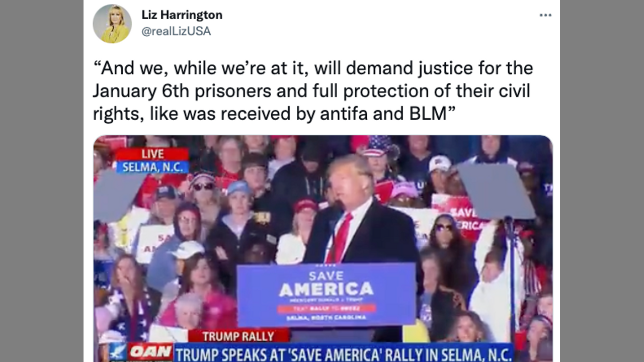Click the red LIVE badge on the video
Viewport: 644px width, 362px height.
(x=152, y=154)
